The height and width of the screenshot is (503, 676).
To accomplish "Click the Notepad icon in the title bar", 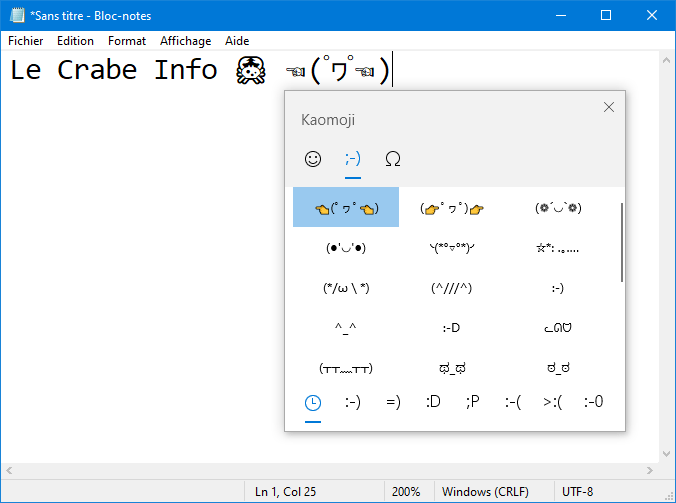I will tap(17, 16).
